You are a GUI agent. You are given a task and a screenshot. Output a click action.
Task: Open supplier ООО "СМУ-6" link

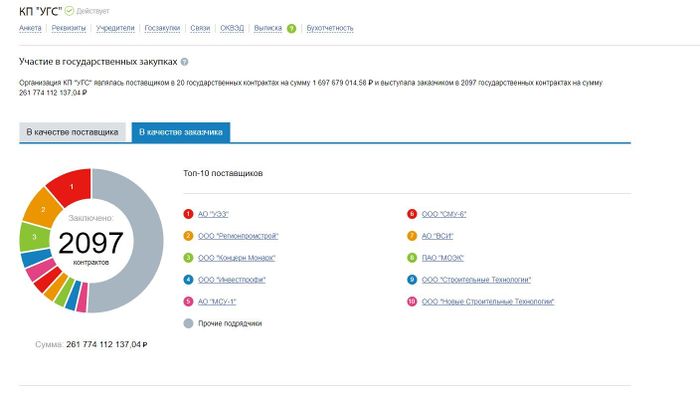pos(444,214)
